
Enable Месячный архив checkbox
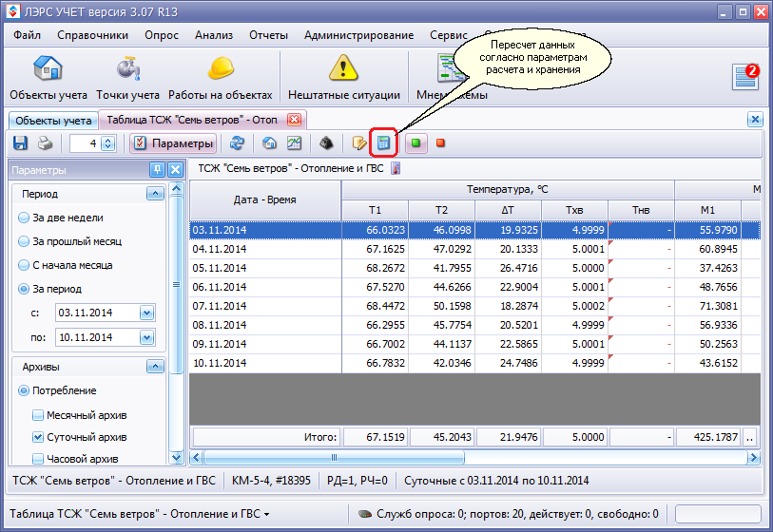(x=37, y=415)
